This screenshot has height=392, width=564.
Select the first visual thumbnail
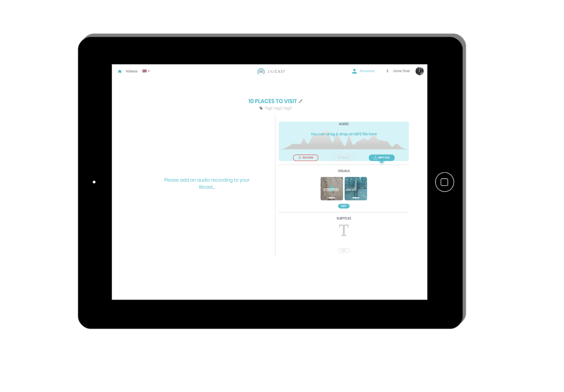pos(332,189)
